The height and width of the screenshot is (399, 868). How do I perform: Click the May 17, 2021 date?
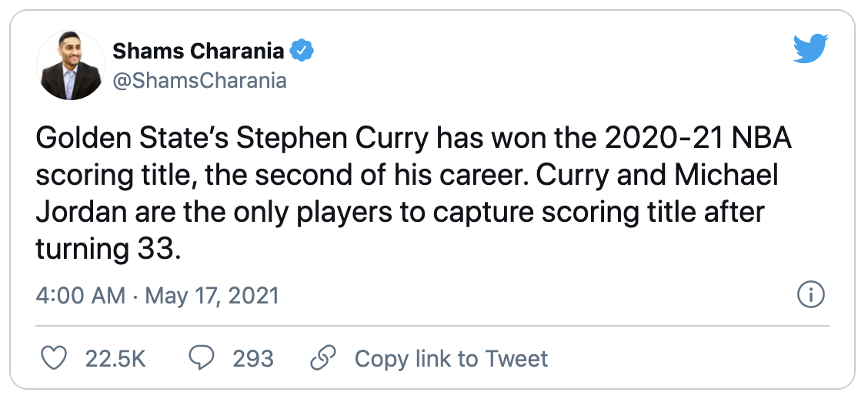point(212,296)
